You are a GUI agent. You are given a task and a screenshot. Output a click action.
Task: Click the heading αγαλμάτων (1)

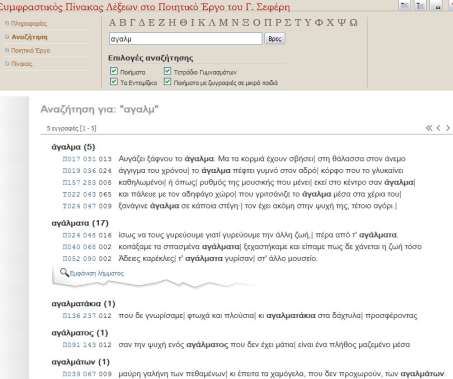point(81,362)
